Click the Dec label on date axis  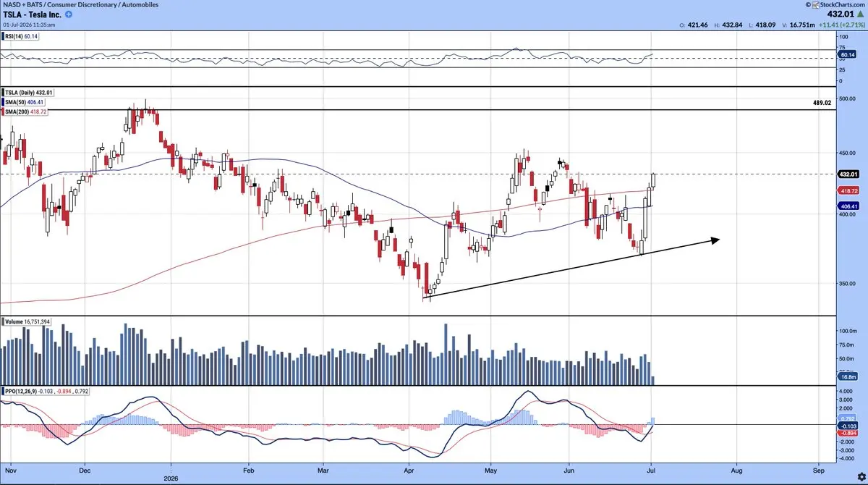point(85,471)
